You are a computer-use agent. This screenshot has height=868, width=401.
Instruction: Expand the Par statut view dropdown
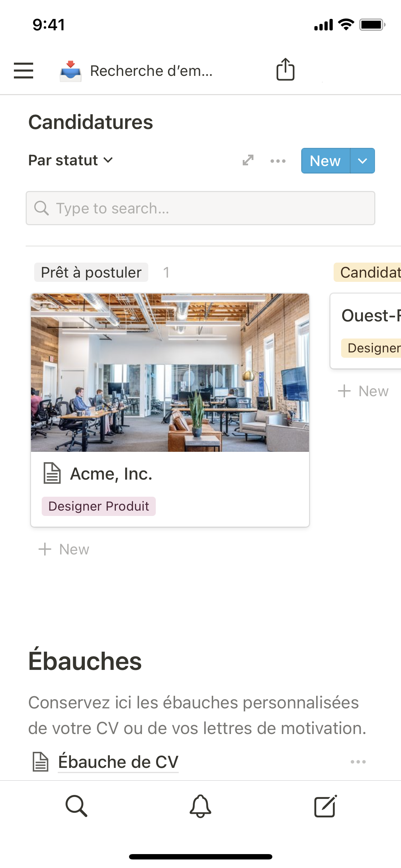tap(71, 160)
